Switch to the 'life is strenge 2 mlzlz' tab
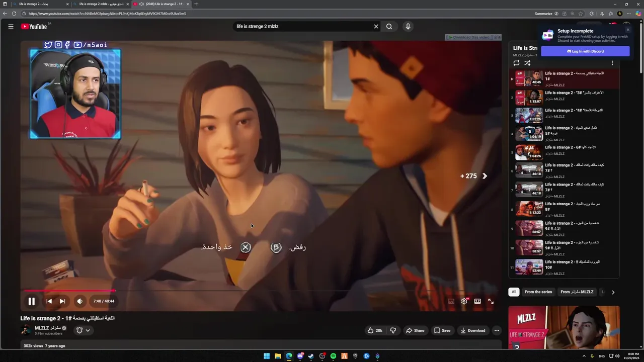 [x=101, y=4]
